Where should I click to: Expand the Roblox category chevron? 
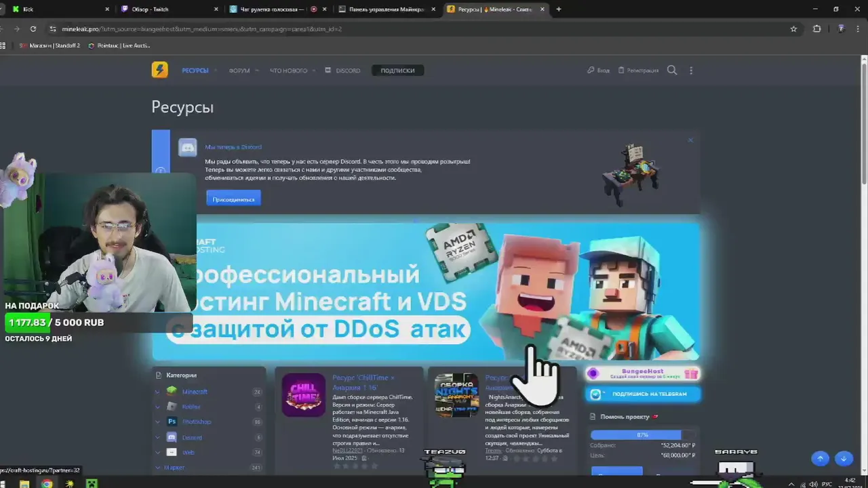pyautogui.click(x=157, y=407)
